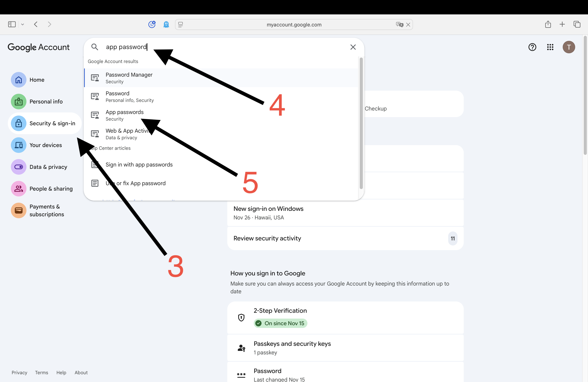Go back with the back arrow
The width and height of the screenshot is (588, 382).
(x=36, y=24)
